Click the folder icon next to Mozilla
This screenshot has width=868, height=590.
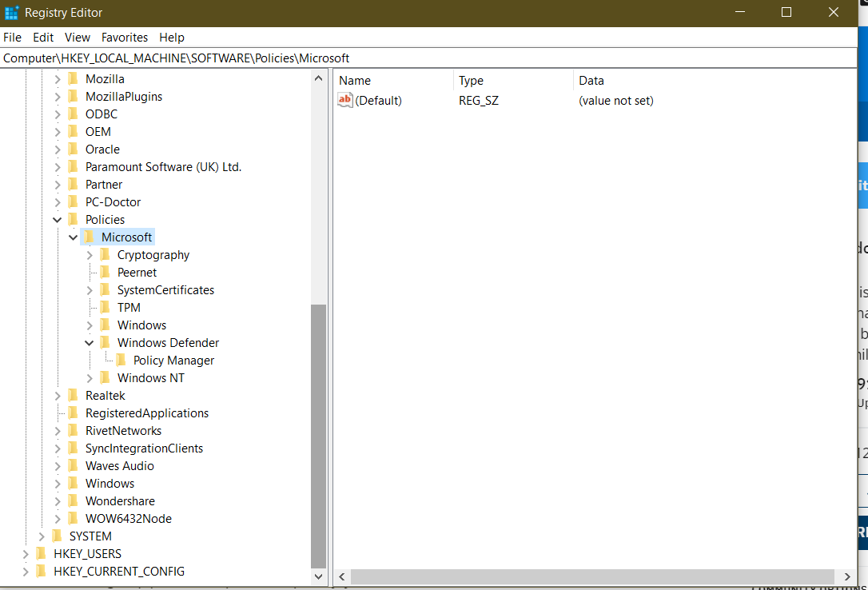click(73, 79)
